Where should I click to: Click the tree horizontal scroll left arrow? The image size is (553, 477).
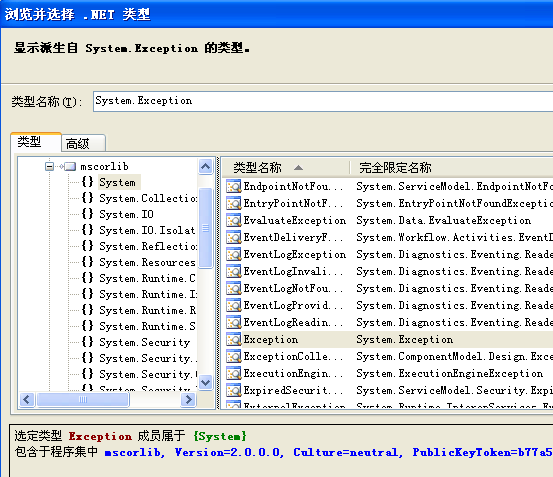27,399
